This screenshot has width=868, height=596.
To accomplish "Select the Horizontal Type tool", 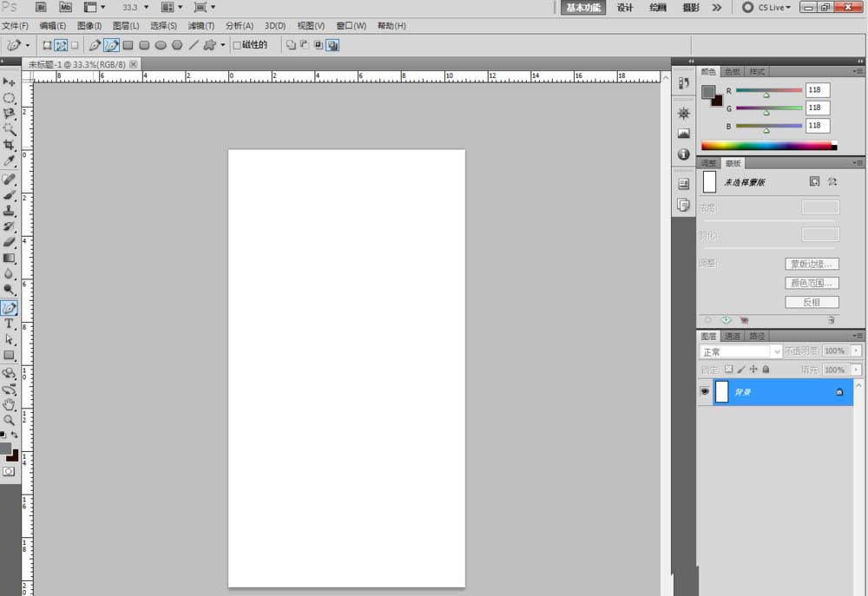I will pyautogui.click(x=9, y=324).
